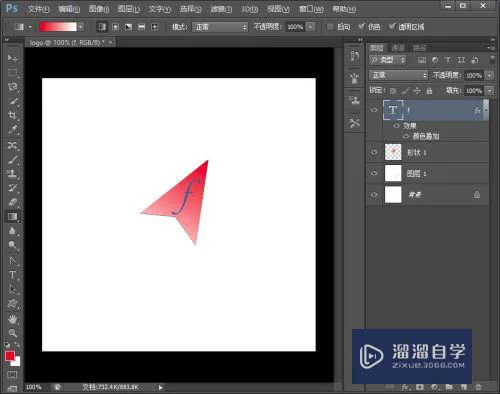Choose Reflected Gradient style in options bar
Viewport: 500px width, 394px height.
tap(142, 27)
